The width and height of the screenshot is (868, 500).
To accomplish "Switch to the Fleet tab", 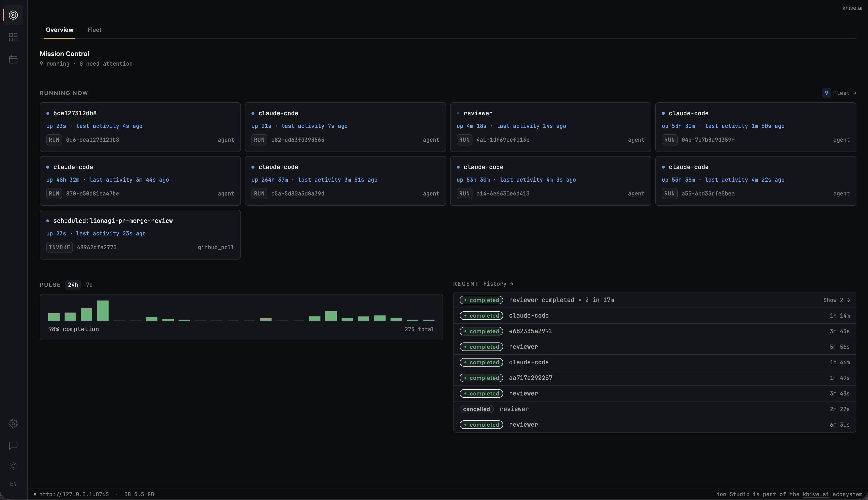I will (95, 30).
